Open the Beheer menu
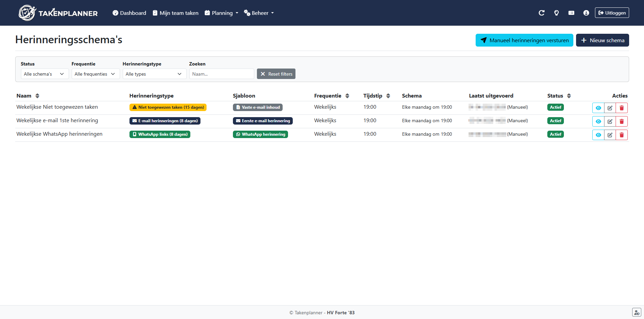644x319 pixels. (x=259, y=13)
